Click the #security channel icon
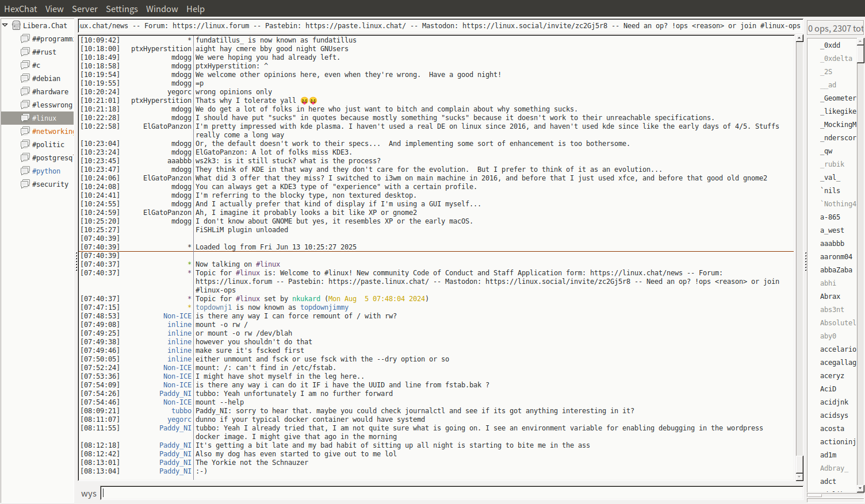The image size is (865, 504). click(25, 184)
